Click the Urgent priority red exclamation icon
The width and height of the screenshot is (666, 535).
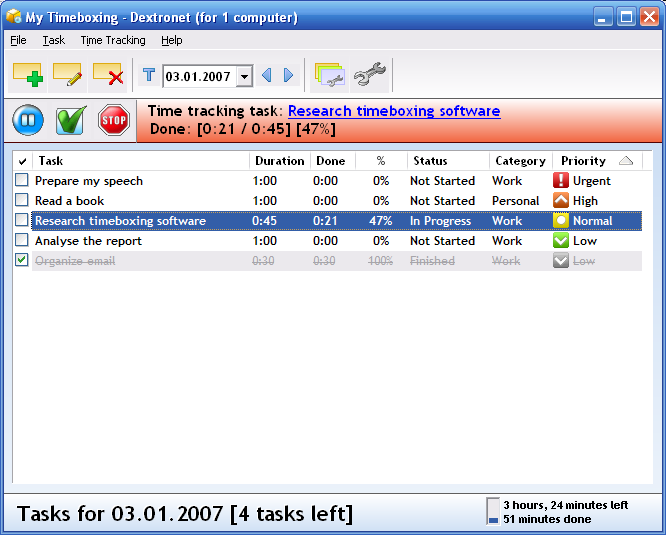pos(561,180)
